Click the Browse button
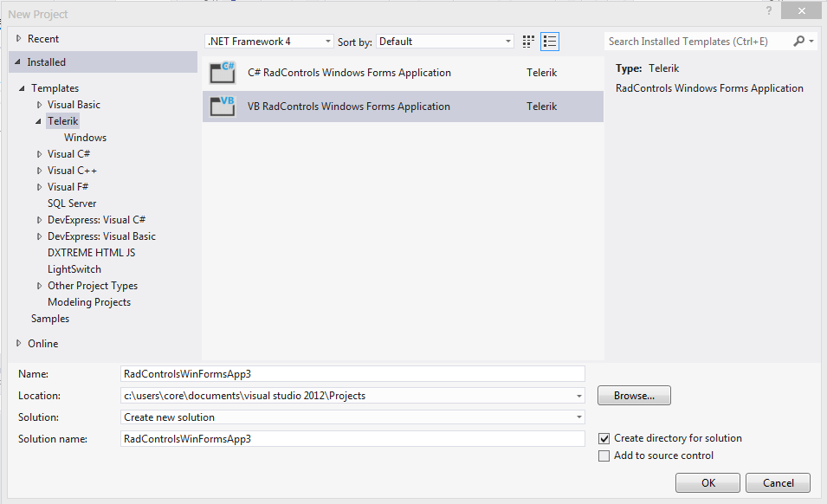This screenshot has width=827, height=504. pos(634,396)
